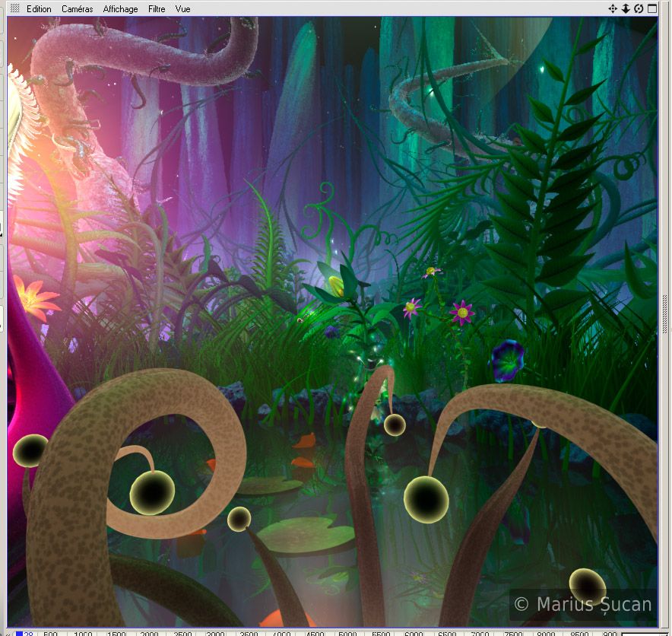The image size is (672, 636).
Task: Open the Filtre menu
Action: point(157,9)
